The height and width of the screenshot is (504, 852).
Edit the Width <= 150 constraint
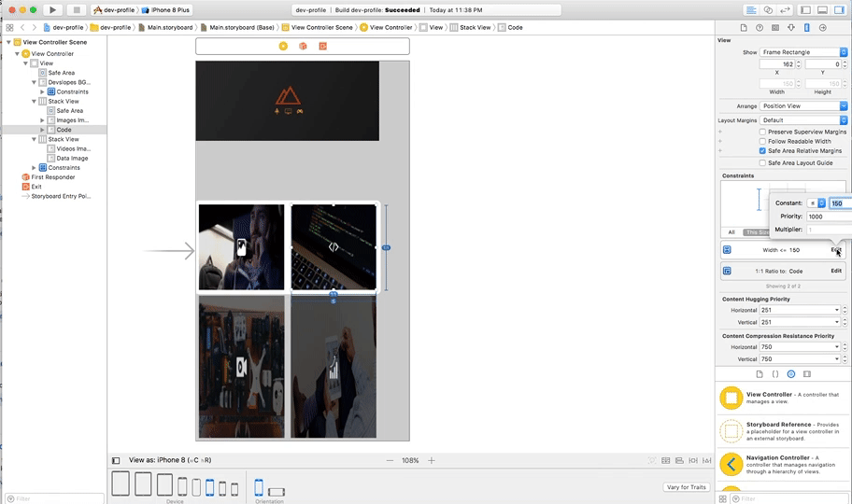[836, 250]
